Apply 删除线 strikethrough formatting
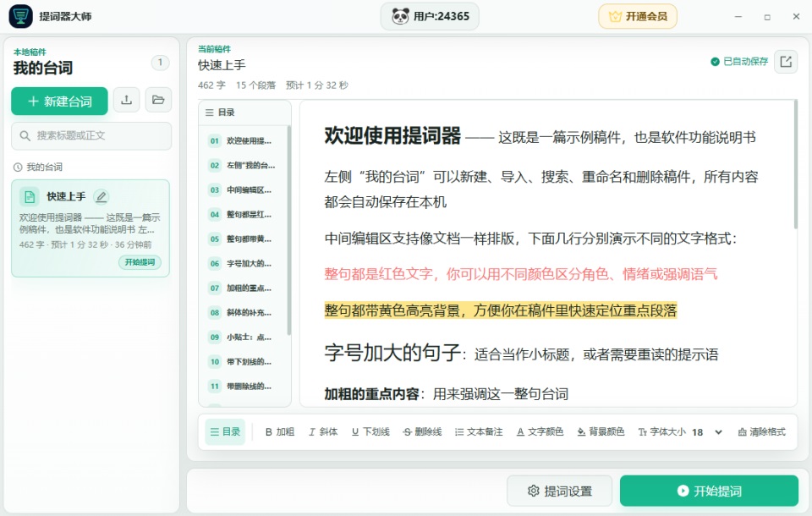The width and height of the screenshot is (812, 516). point(422,432)
